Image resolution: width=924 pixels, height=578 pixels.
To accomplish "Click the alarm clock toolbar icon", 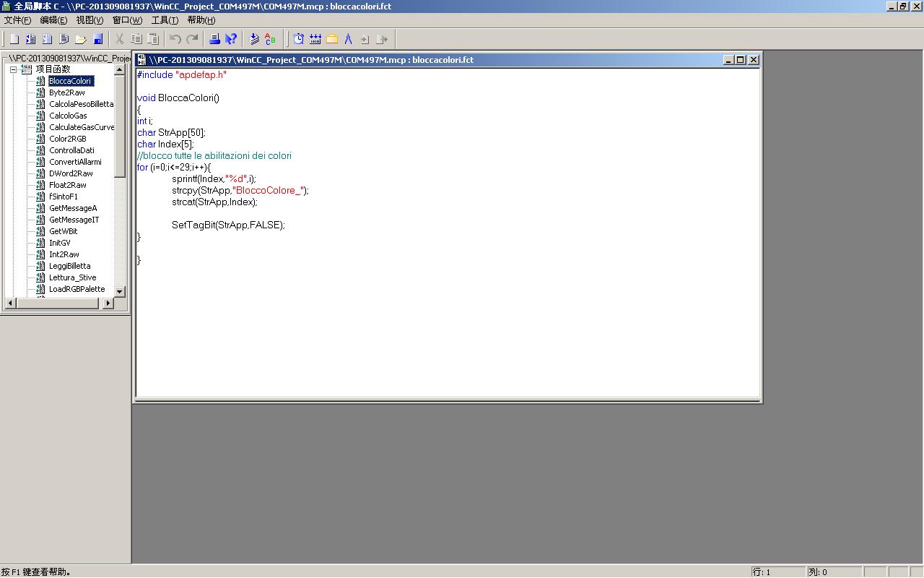I will tap(299, 39).
